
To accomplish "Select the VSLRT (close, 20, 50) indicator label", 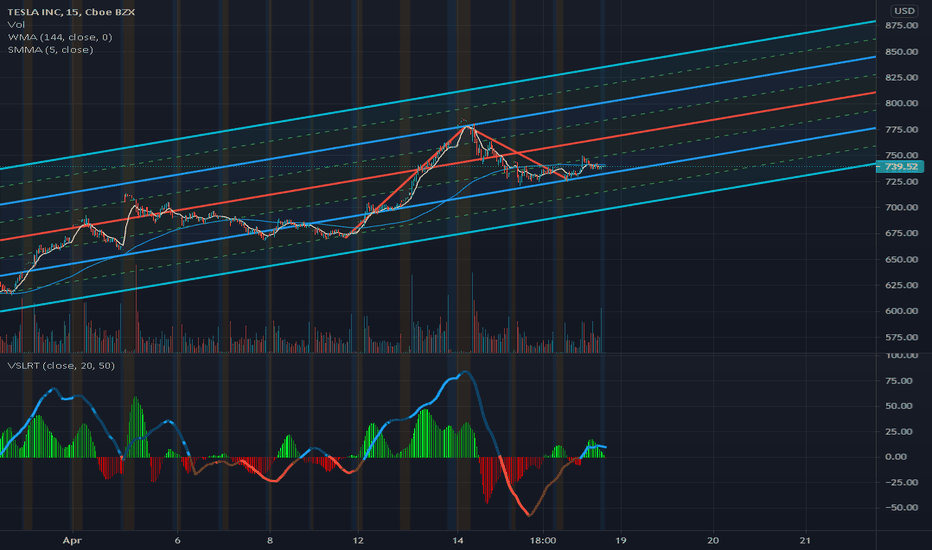I will pyautogui.click(x=61, y=365).
